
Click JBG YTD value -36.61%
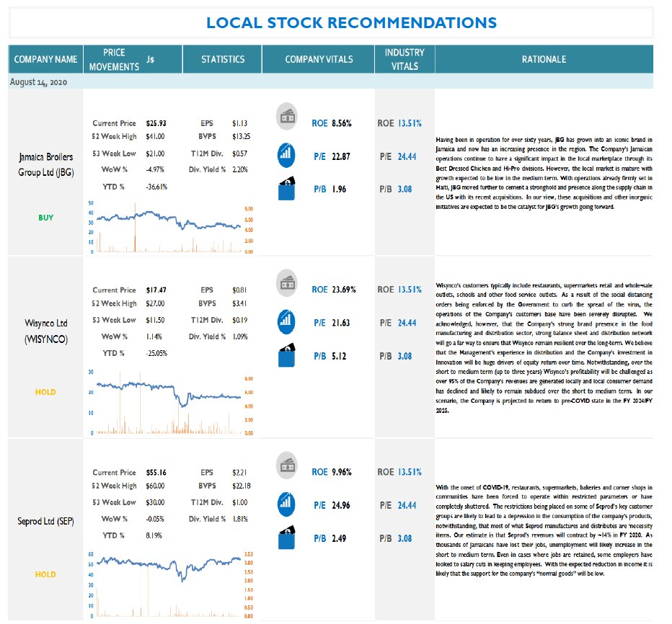coord(156,187)
